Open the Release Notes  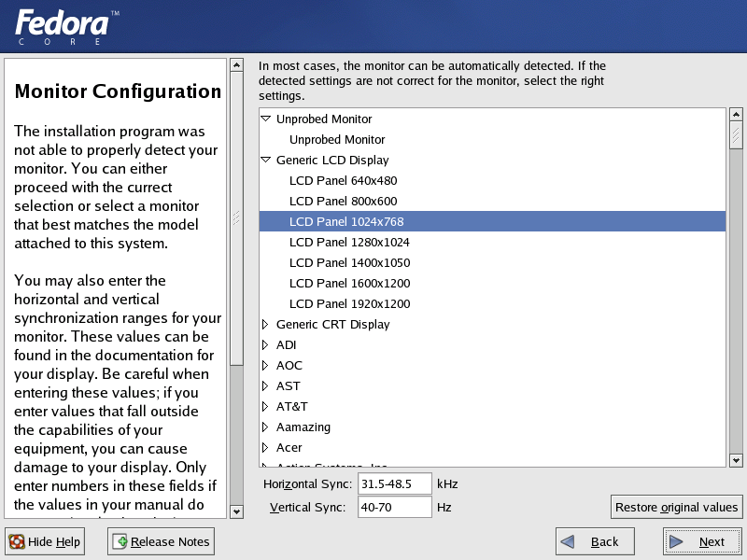point(161,541)
